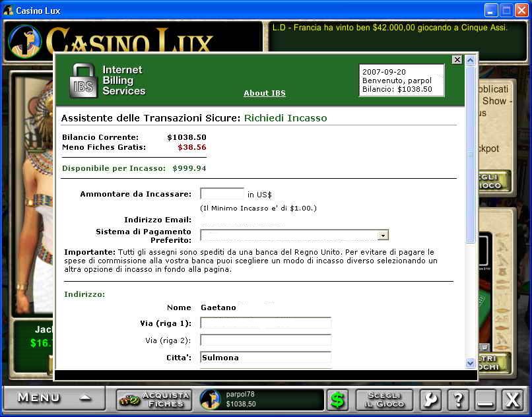The height and width of the screenshot is (417, 532).
Task: Minimize the Casino Lux window
Action: [490, 11]
